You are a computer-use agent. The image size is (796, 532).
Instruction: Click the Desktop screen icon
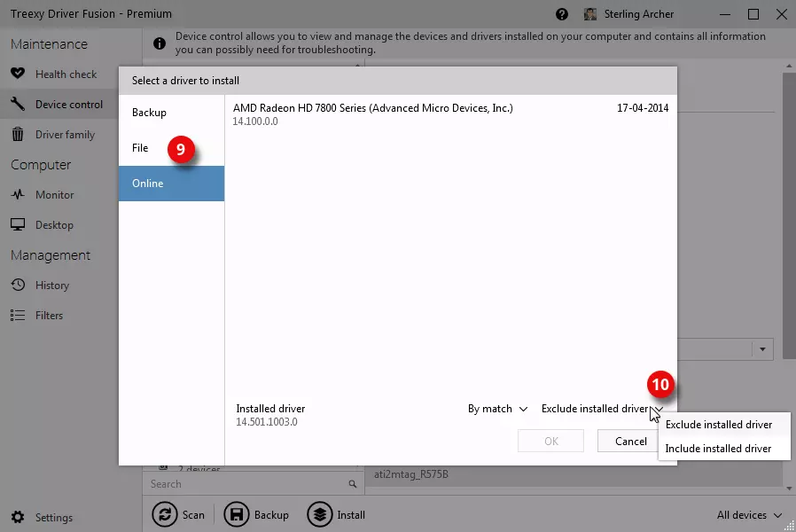coord(18,224)
